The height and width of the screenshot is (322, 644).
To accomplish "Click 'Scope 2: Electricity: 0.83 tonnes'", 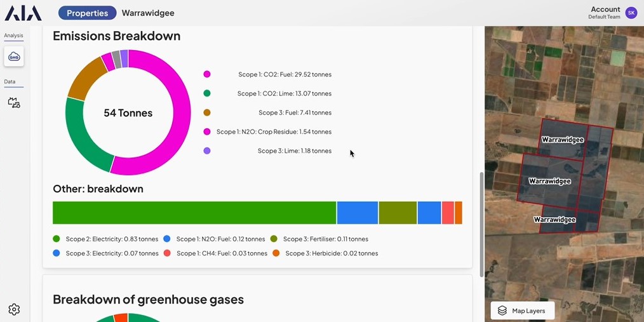I will pyautogui.click(x=112, y=239).
